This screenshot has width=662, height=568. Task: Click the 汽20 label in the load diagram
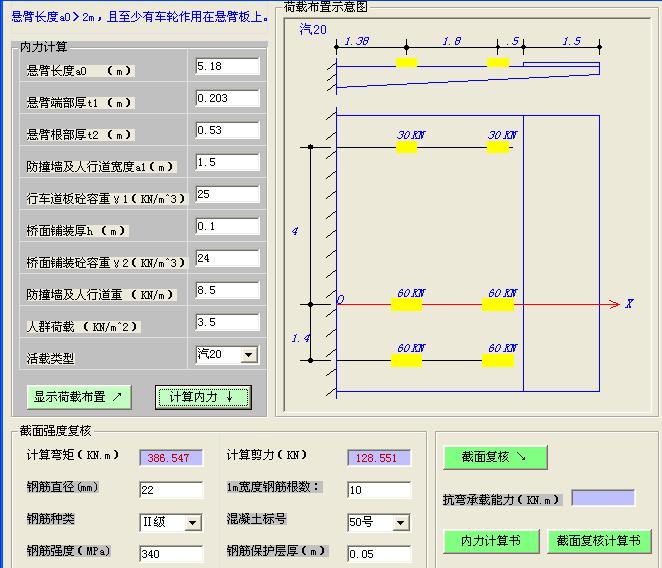point(313,30)
